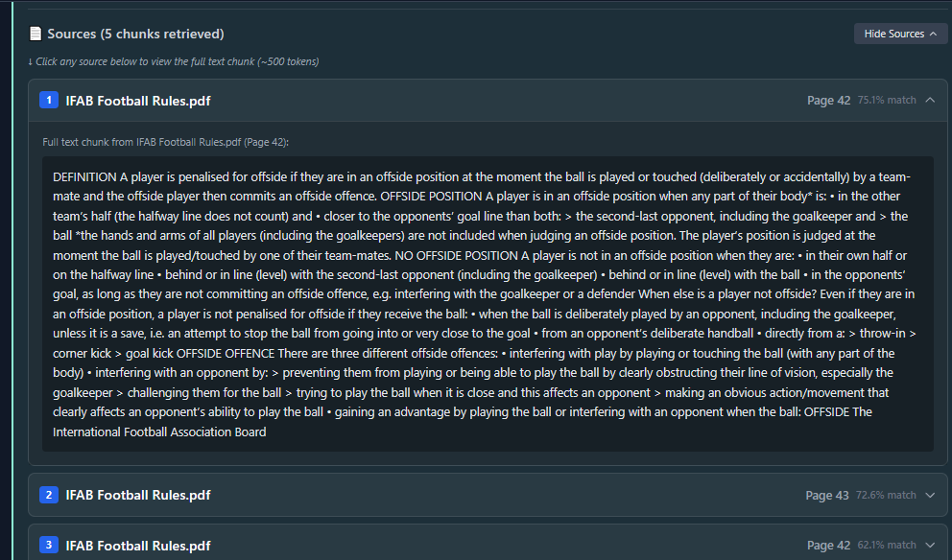Expand source 2 using its chevron
The width and height of the screenshot is (952, 560).
[929, 495]
